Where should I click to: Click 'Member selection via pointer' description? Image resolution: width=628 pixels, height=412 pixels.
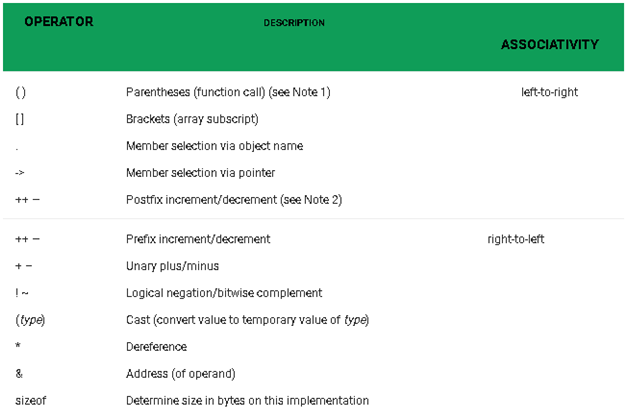(x=200, y=173)
